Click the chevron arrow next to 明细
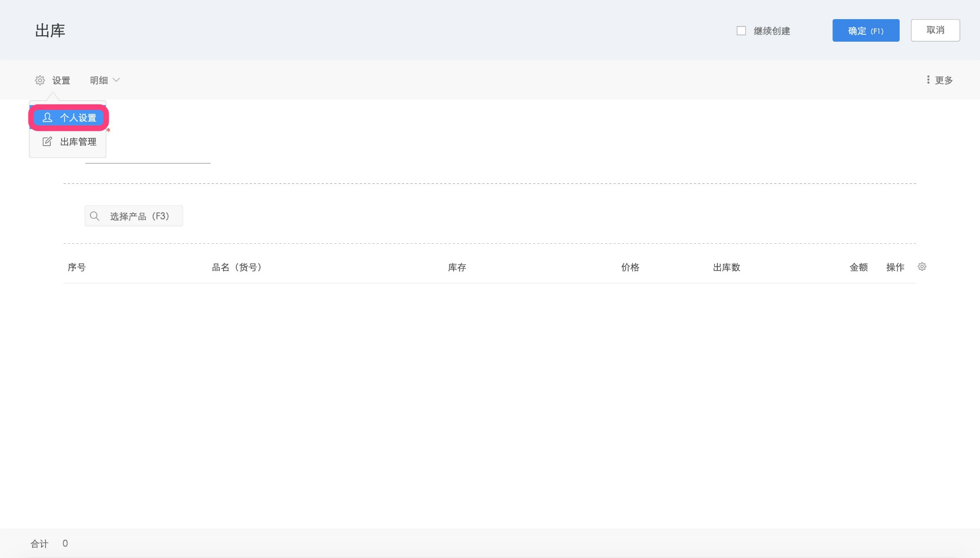Image resolution: width=980 pixels, height=558 pixels. pos(116,80)
